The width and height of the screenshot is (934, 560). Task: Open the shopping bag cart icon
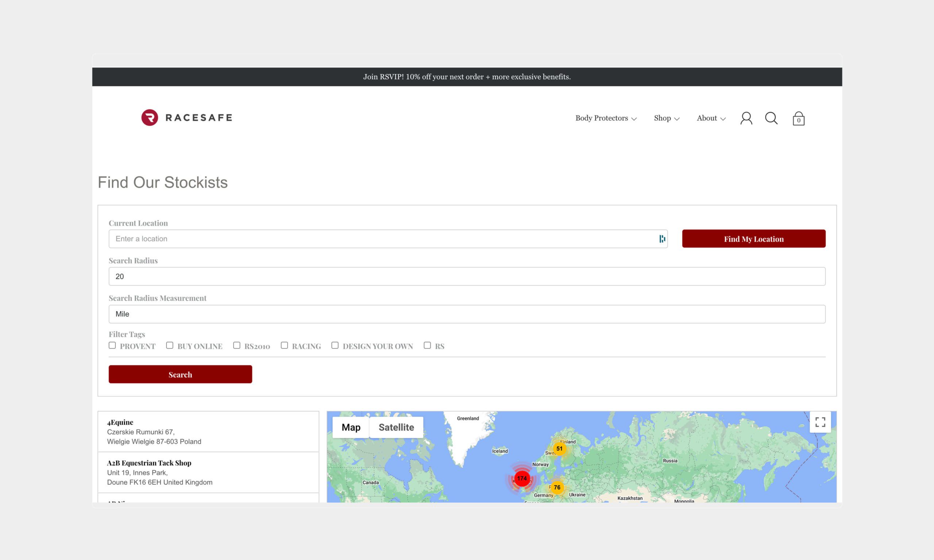[799, 118]
